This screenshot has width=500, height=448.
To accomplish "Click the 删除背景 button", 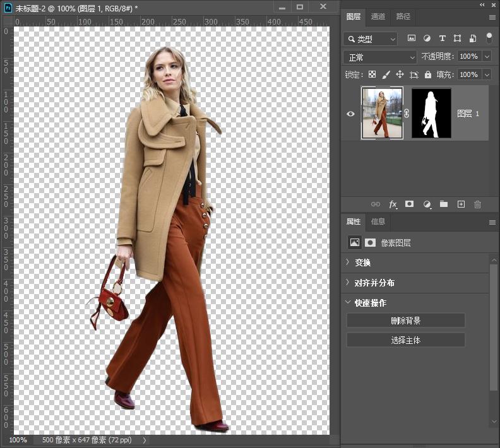I will click(405, 321).
